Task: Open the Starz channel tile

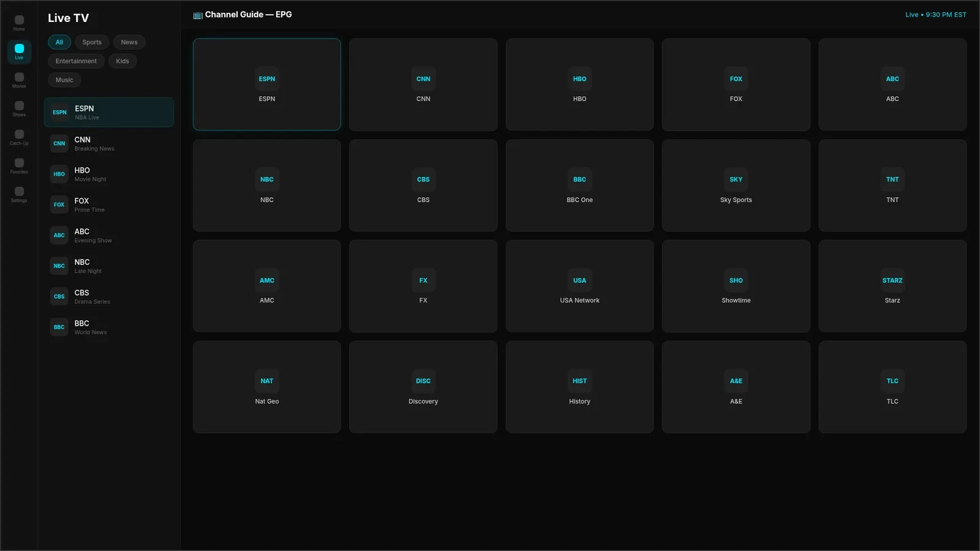Action: point(892,286)
